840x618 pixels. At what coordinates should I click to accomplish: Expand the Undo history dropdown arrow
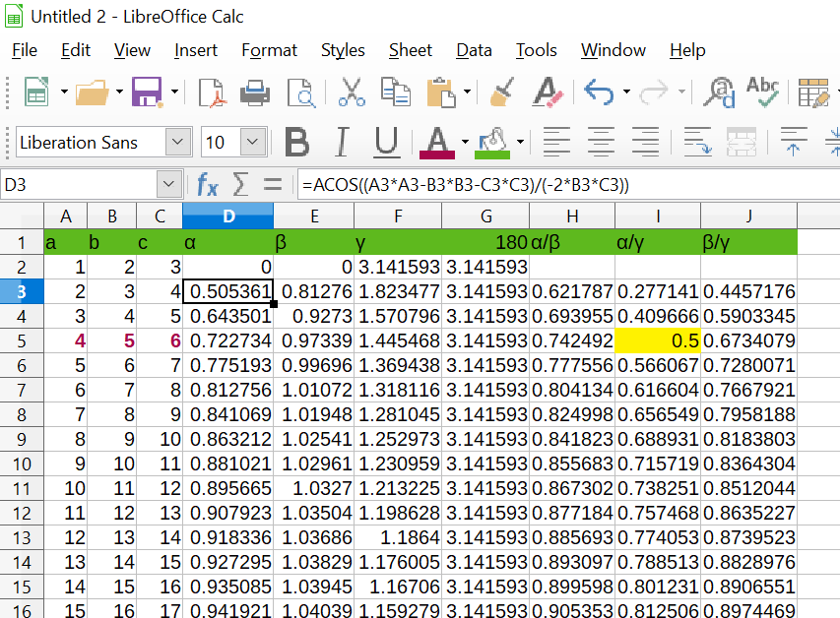pyautogui.click(x=626, y=93)
